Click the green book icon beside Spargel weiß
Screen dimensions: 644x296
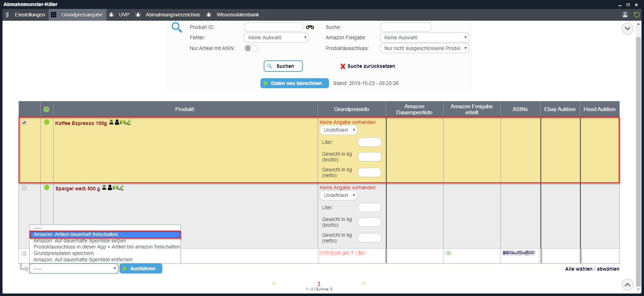(x=116, y=187)
